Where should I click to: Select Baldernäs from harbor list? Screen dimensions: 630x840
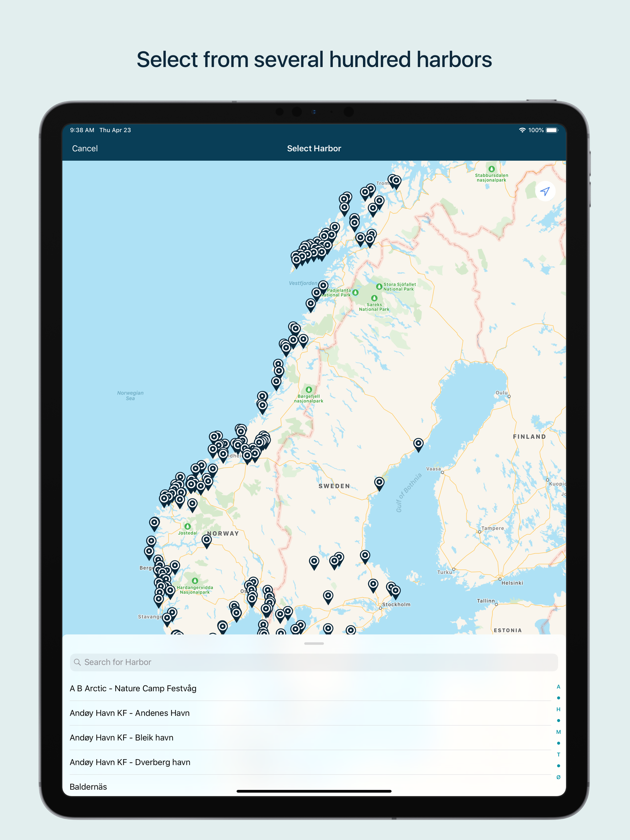coord(88,787)
